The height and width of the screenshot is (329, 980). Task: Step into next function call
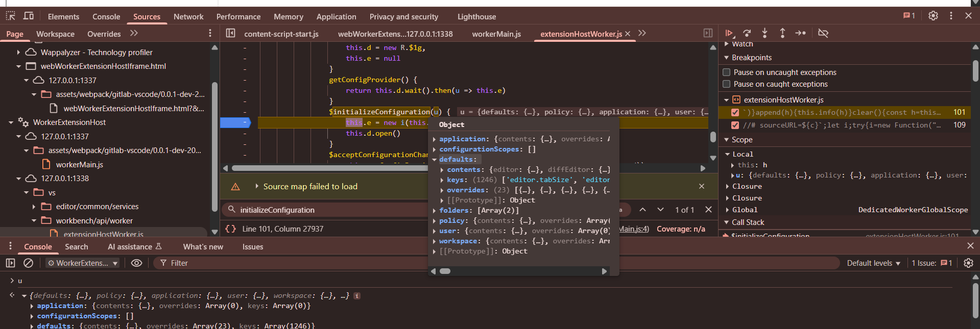764,33
